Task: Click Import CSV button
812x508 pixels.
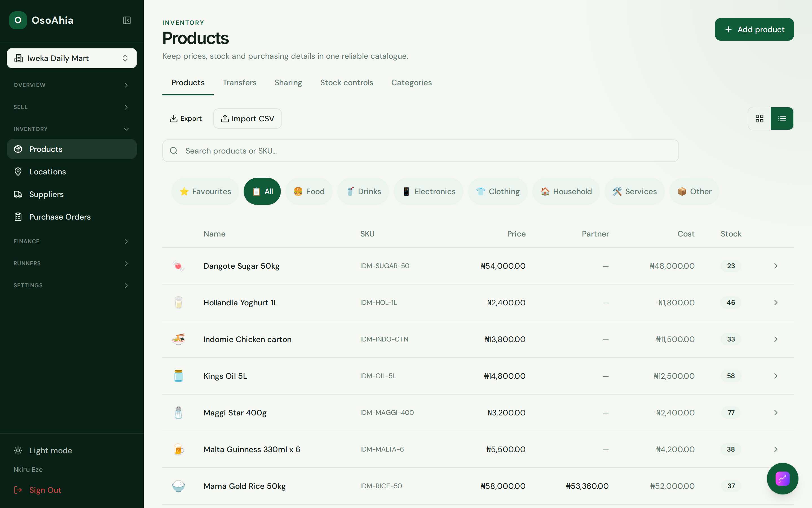Action: (x=248, y=119)
